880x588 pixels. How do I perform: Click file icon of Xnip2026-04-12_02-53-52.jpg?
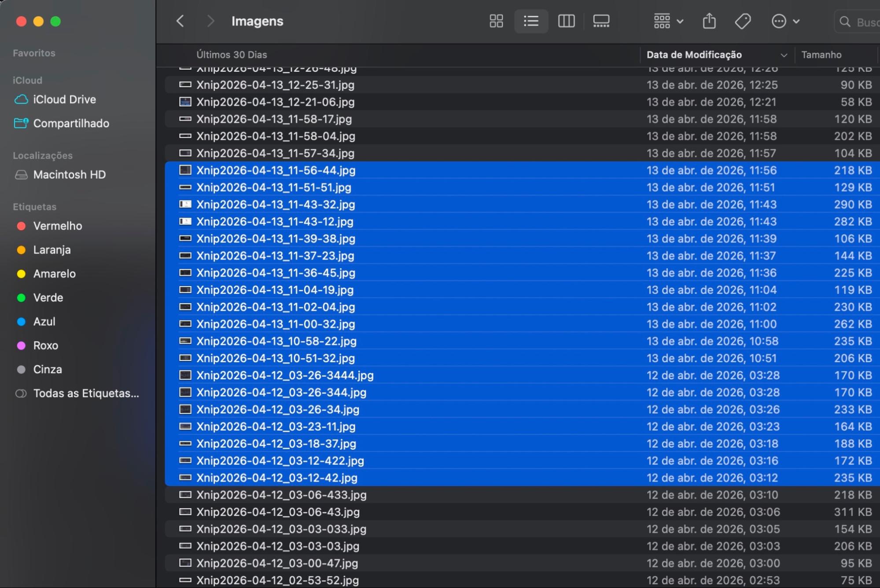(185, 580)
